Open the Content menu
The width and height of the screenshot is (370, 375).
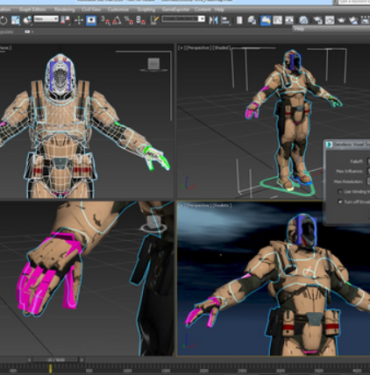202,9
